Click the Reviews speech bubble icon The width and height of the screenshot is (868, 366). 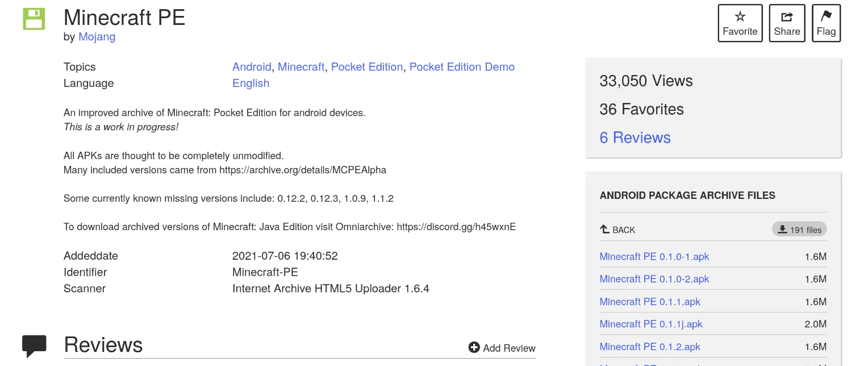(34, 345)
